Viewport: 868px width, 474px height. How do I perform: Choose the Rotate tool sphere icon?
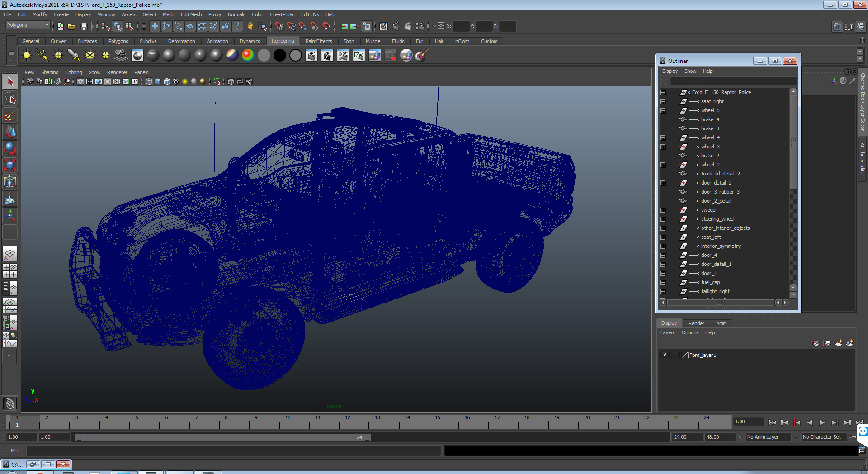click(10, 148)
